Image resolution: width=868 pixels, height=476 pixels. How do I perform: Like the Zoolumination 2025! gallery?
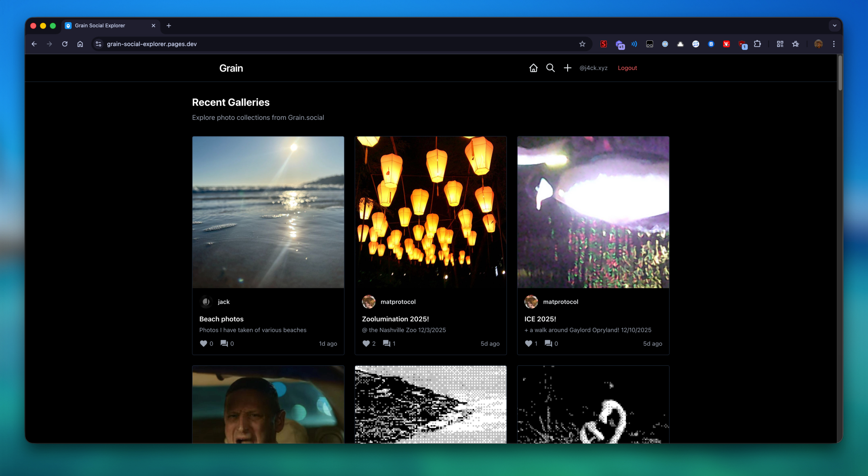pos(366,344)
